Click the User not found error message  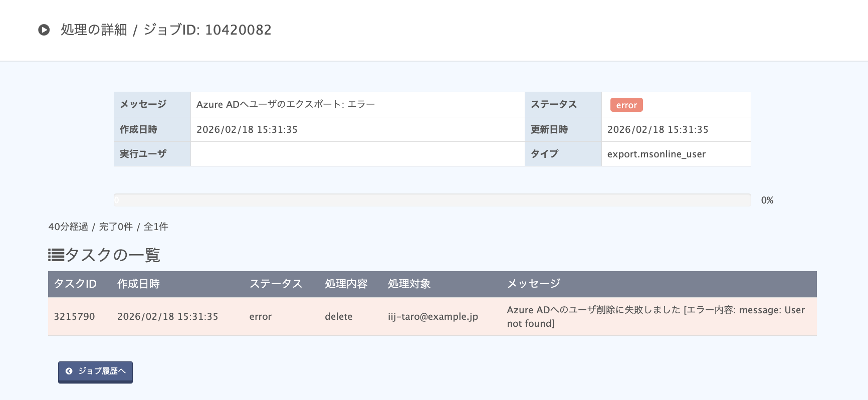tap(656, 317)
